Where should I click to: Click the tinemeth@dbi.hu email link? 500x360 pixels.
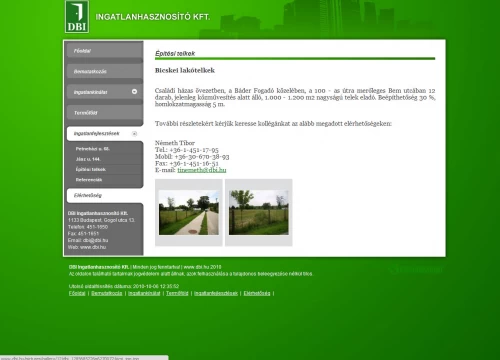click(202, 170)
